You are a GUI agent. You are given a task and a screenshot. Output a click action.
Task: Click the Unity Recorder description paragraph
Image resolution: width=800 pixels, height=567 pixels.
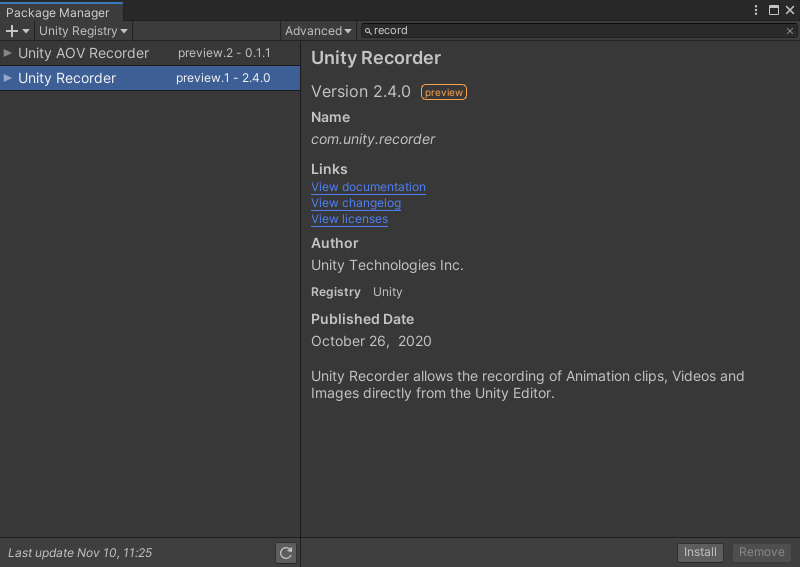[x=528, y=385]
